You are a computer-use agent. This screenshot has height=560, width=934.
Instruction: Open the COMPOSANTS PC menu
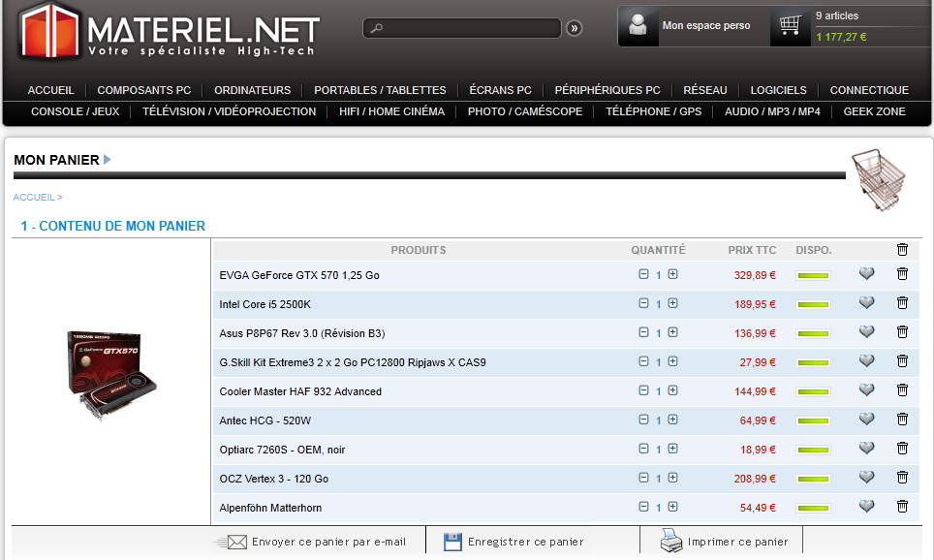(143, 90)
